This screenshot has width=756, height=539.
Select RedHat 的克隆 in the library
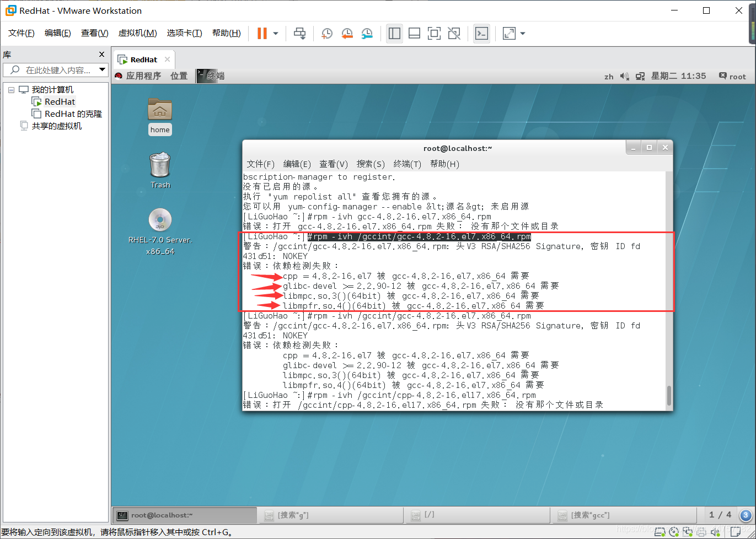[x=73, y=114]
